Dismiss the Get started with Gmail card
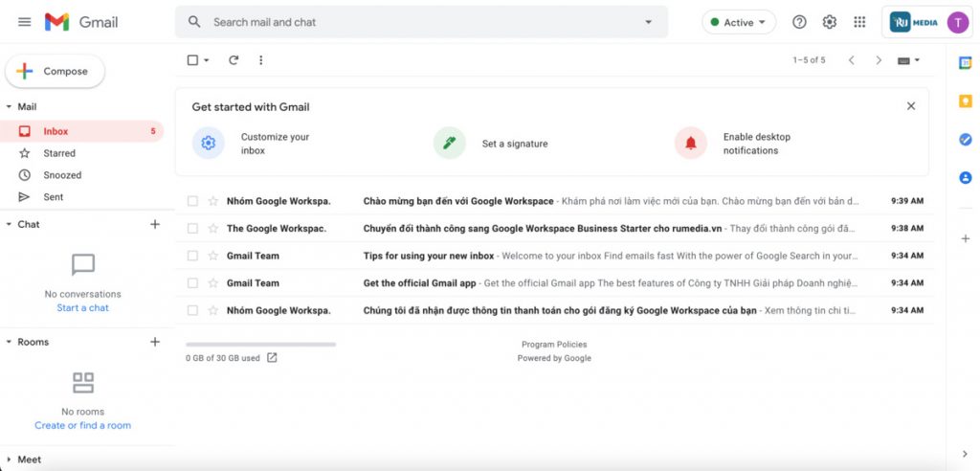980x471 pixels. [911, 106]
